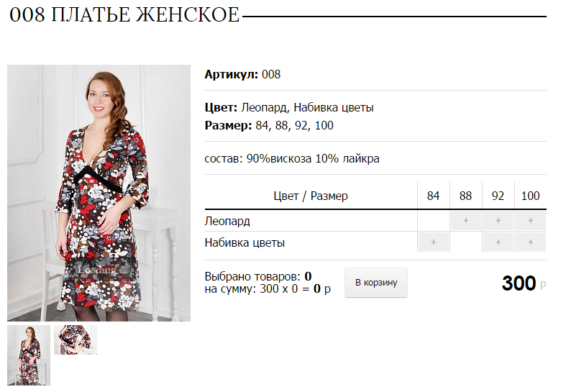Click the Цвет / Размер table header

tap(311, 196)
